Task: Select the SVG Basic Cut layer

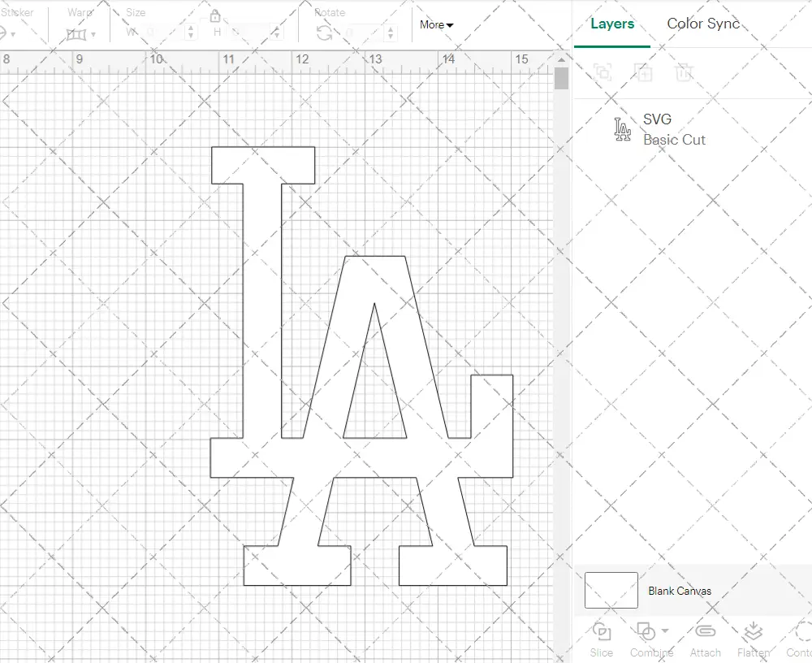Action: coord(674,130)
